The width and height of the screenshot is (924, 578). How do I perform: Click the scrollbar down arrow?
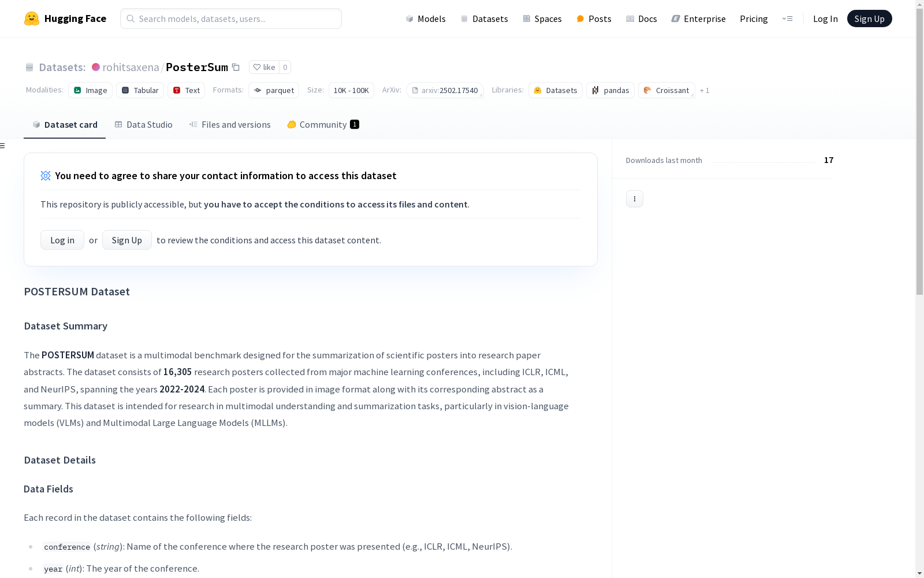tap(919, 573)
